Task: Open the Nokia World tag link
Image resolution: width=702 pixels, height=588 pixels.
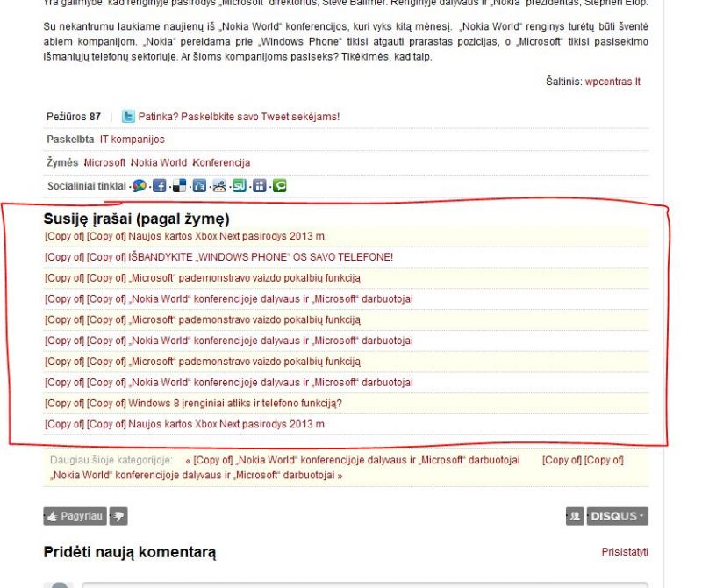Action: coord(159,162)
